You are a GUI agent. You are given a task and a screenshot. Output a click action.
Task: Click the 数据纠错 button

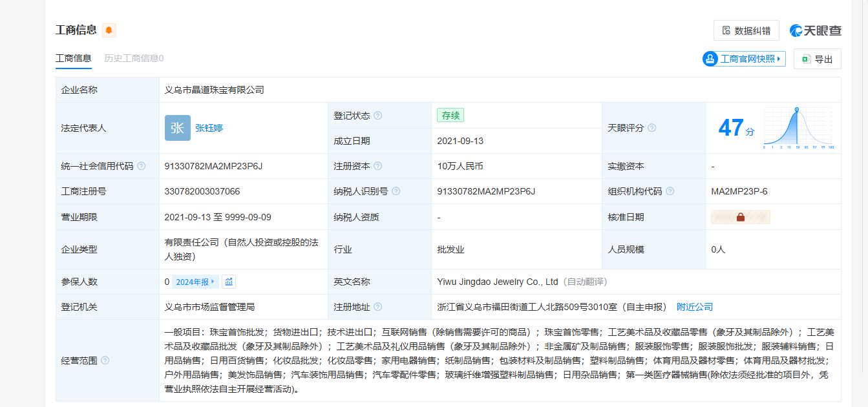point(746,30)
